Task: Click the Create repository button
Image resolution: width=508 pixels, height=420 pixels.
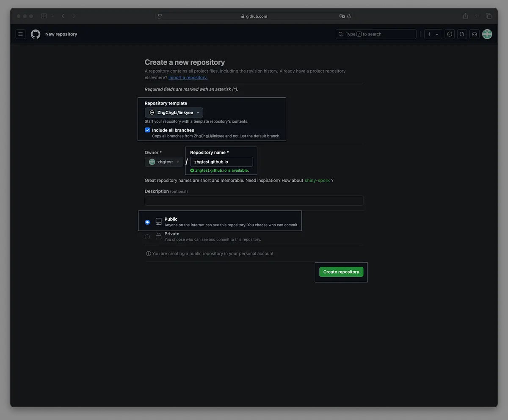Action: (x=341, y=272)
